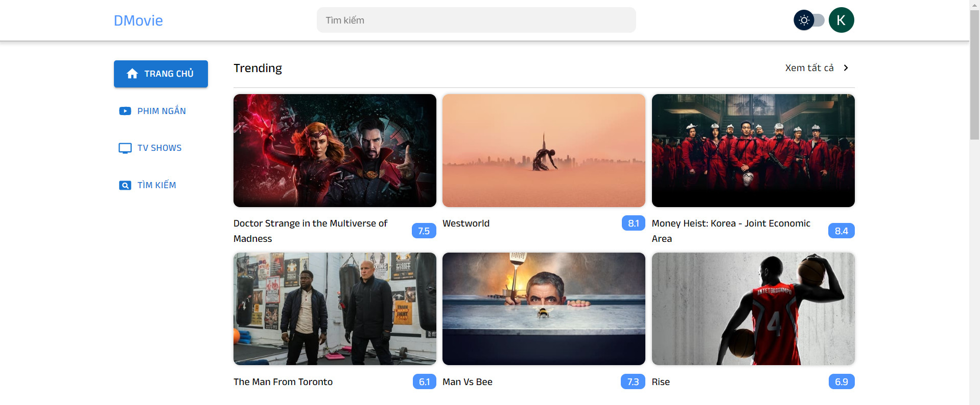Image resolution: width=980 pixels, height=405 pixels.
Task: Click the Westworld title text
Action: pyautogui.click(x=466, y=223)
